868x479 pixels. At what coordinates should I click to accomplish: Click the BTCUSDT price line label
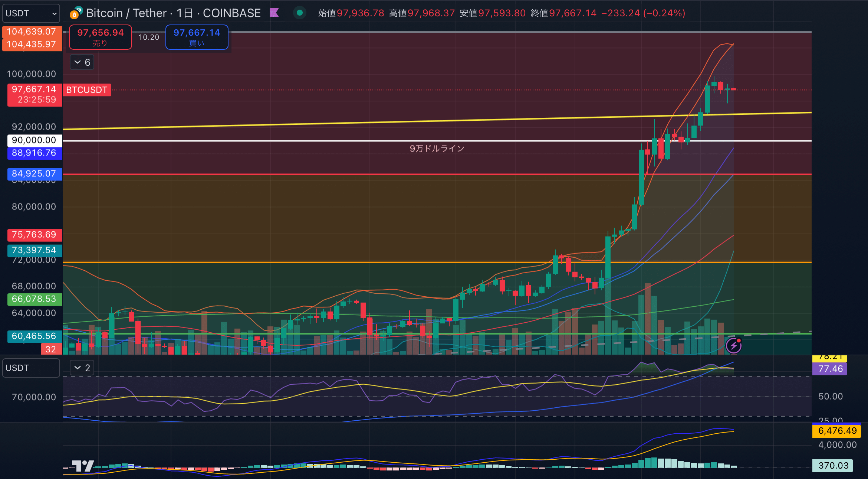87,90
